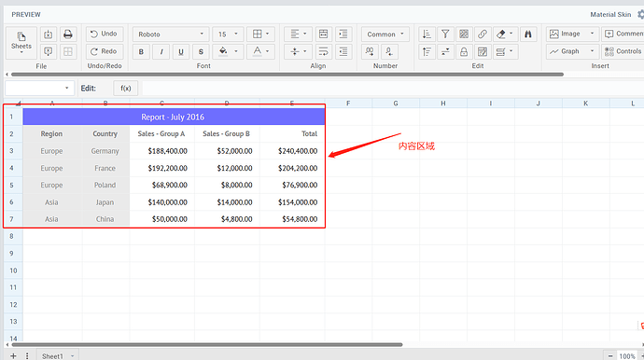Viewport: 644px width, 360px height.
Task: Click the toolbar horizontal scrollbar
Action: (x=287, y=75)
